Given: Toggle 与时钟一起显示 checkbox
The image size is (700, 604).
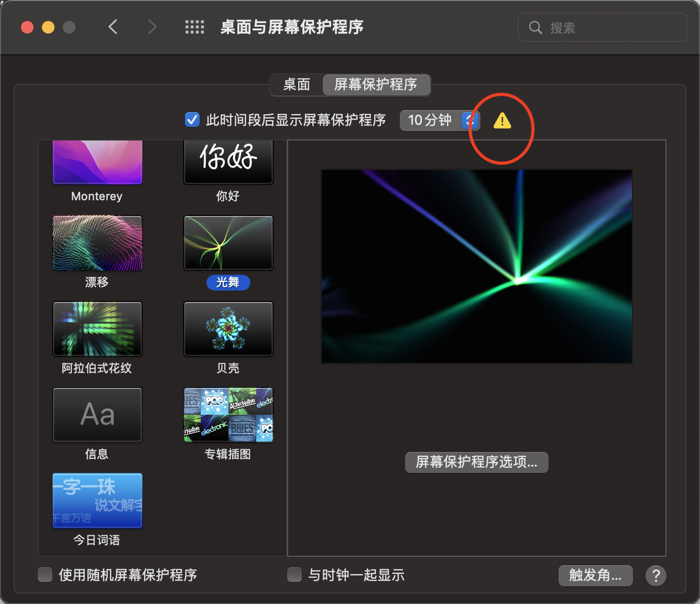Looking at the screenshot, I should click(294, 575).
